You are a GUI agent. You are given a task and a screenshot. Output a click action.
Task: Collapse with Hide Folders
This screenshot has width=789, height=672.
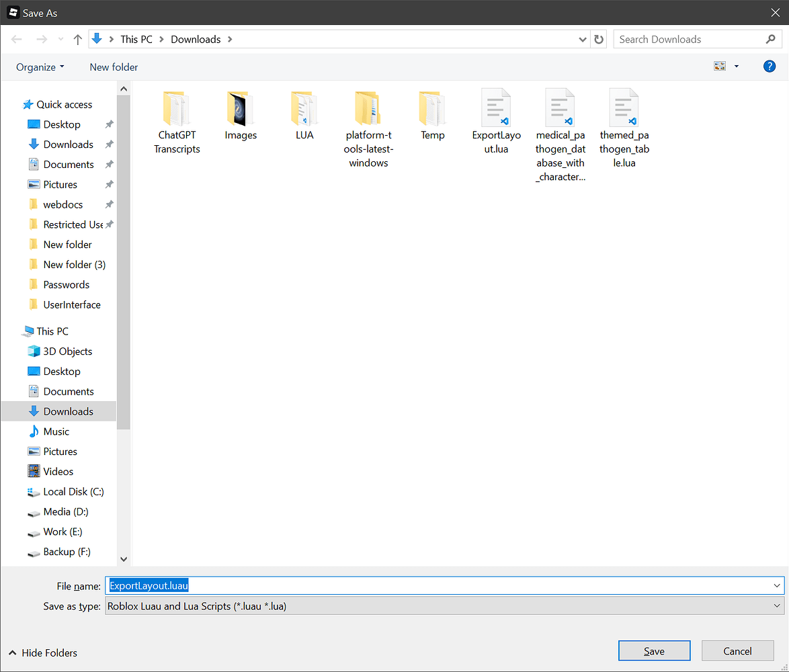[43, 653]
